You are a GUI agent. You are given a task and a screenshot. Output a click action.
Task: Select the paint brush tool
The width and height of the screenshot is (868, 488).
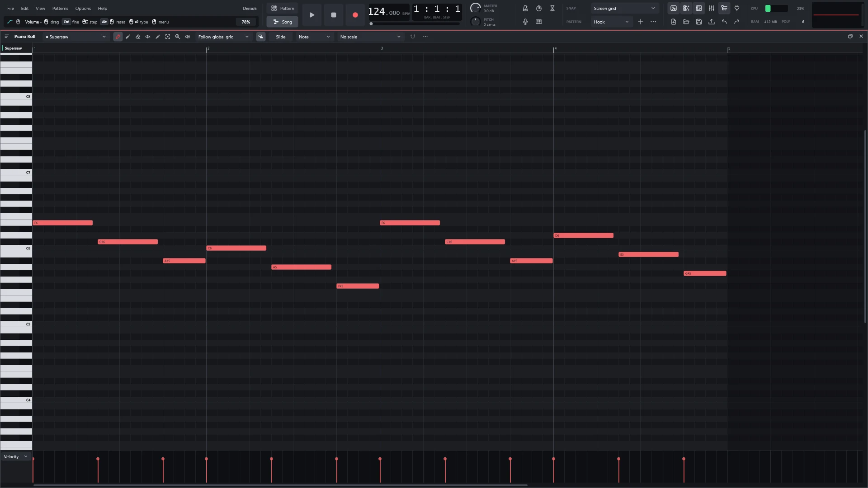click(x=128, y=37)
